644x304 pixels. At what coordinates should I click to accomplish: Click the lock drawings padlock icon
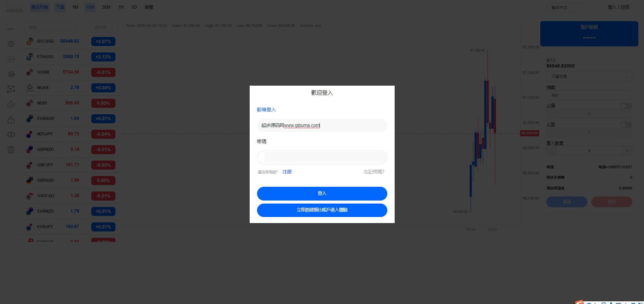click(11, 120)
